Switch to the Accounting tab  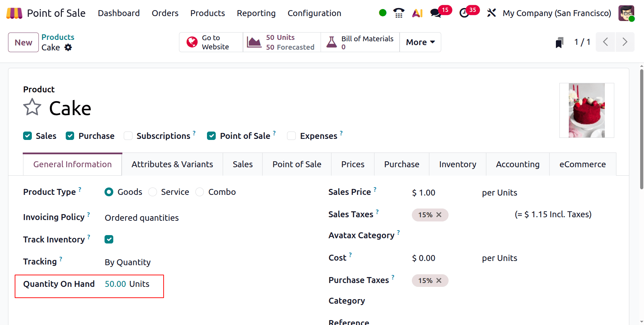[x=518, y=164]
